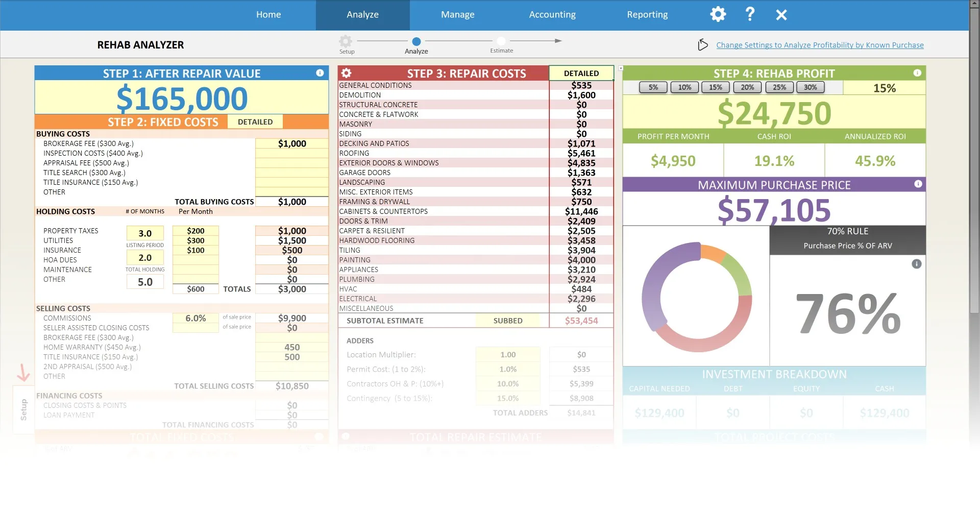Click the Contractors OH & P 10.0% field
This screenshot has height=512, width=980.
(508, 383)
